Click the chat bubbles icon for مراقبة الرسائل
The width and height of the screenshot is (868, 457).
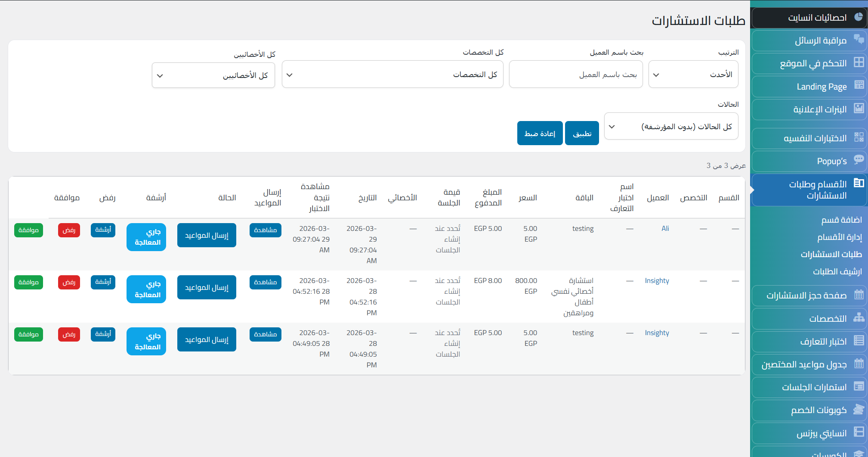859,39
